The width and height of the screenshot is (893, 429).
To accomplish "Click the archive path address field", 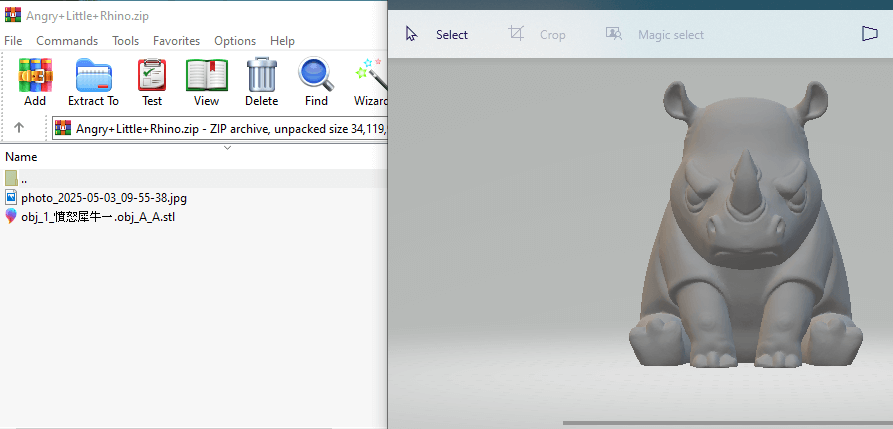I will [x=220, y=129].
